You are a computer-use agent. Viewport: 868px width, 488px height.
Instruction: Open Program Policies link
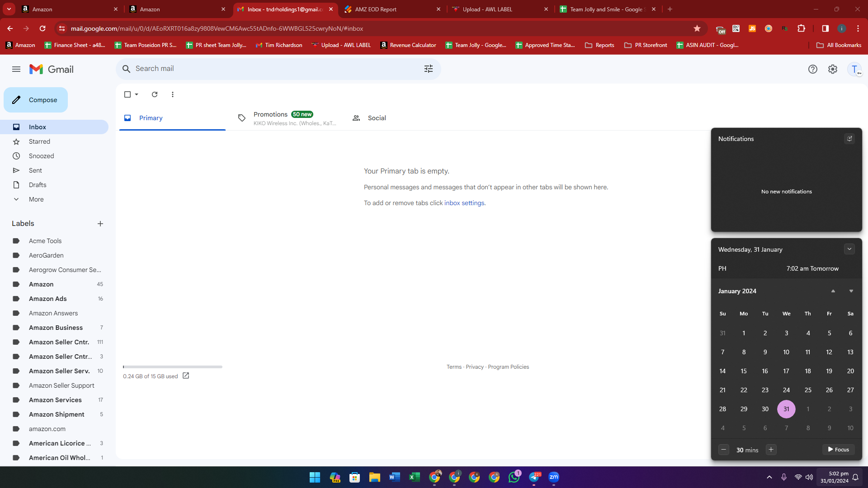[x=508, y=367]
